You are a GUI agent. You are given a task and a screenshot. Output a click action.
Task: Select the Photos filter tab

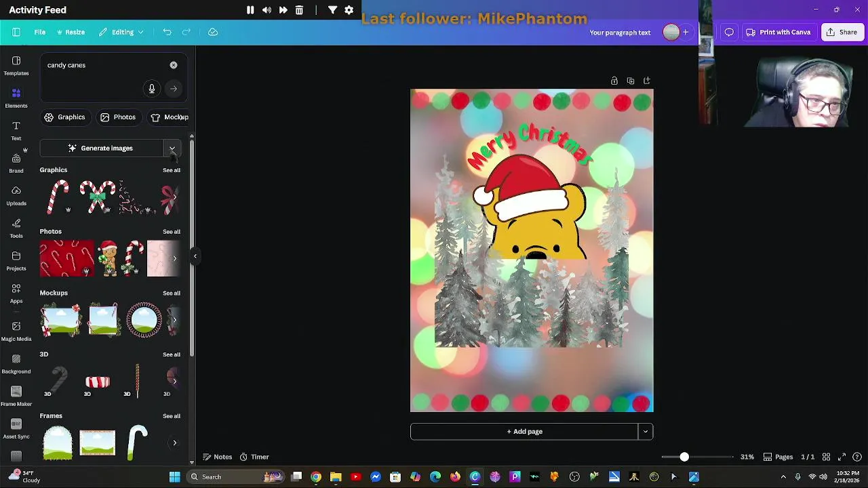(118, 117)
